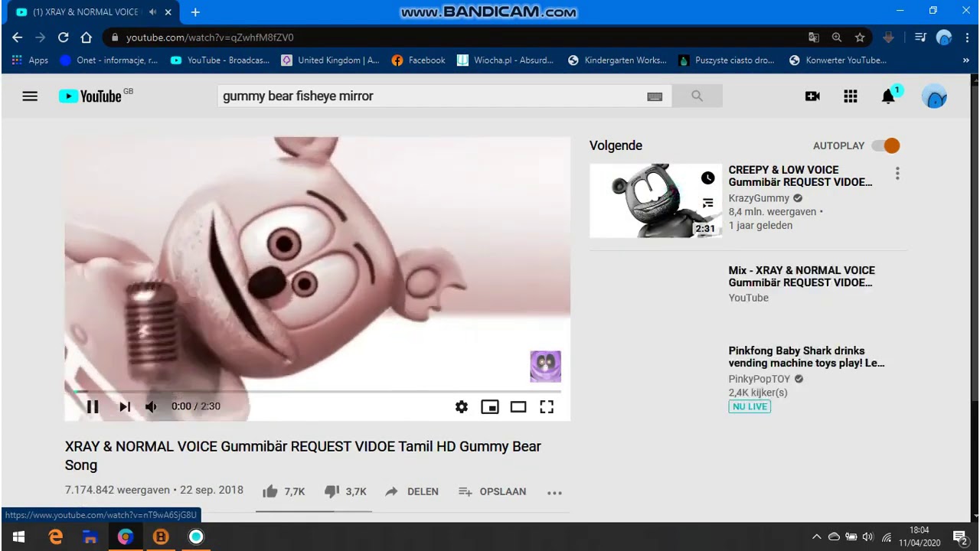Open the Kindergarten Works... bookmark
The width and height of the screenshot is (980, 551).
pyautogui.click(x=617, y=60)
